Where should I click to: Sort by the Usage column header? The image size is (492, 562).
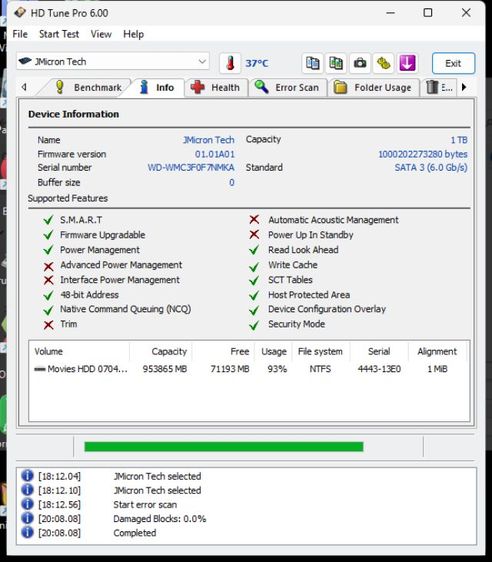pos(274,351)
